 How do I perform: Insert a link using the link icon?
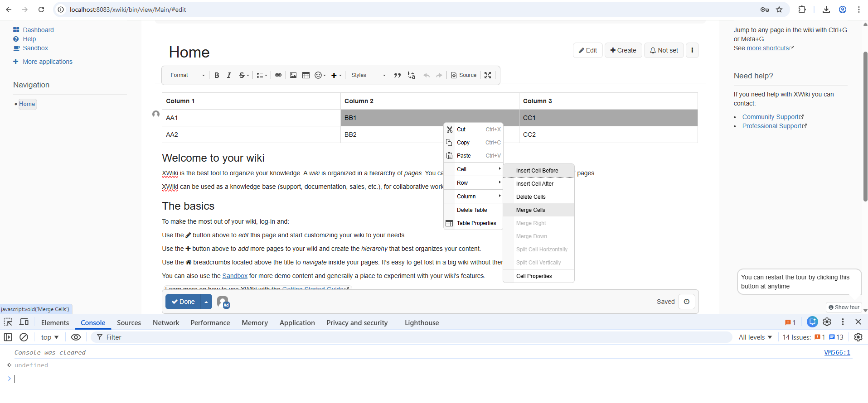[x=278, y=75]
